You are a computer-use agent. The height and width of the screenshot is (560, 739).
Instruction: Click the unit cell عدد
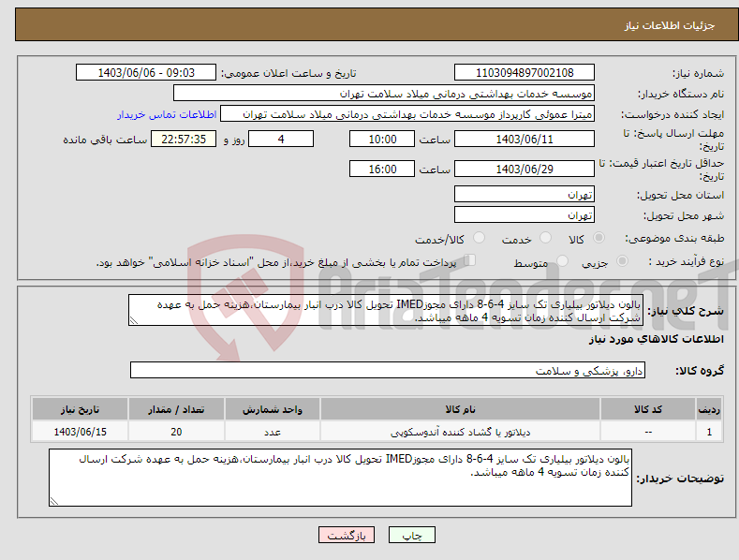pos(273,432)
